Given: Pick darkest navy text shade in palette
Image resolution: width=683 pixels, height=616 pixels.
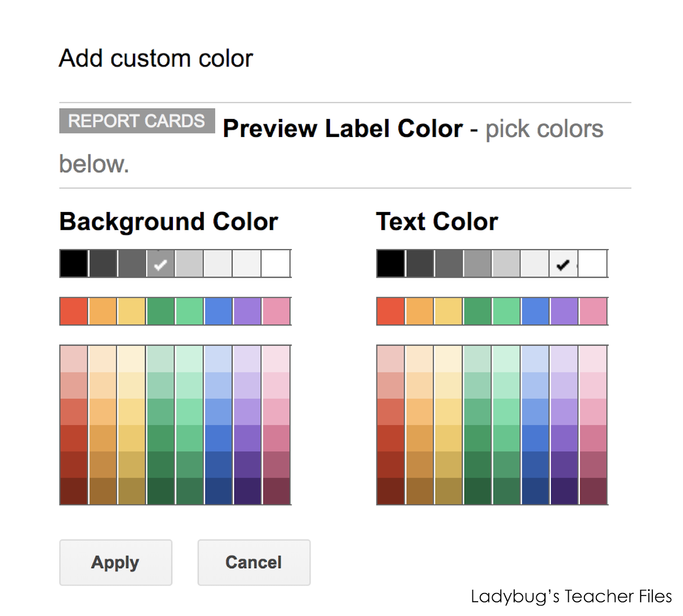Looking at the screenshot, I should tap(535, 491).
